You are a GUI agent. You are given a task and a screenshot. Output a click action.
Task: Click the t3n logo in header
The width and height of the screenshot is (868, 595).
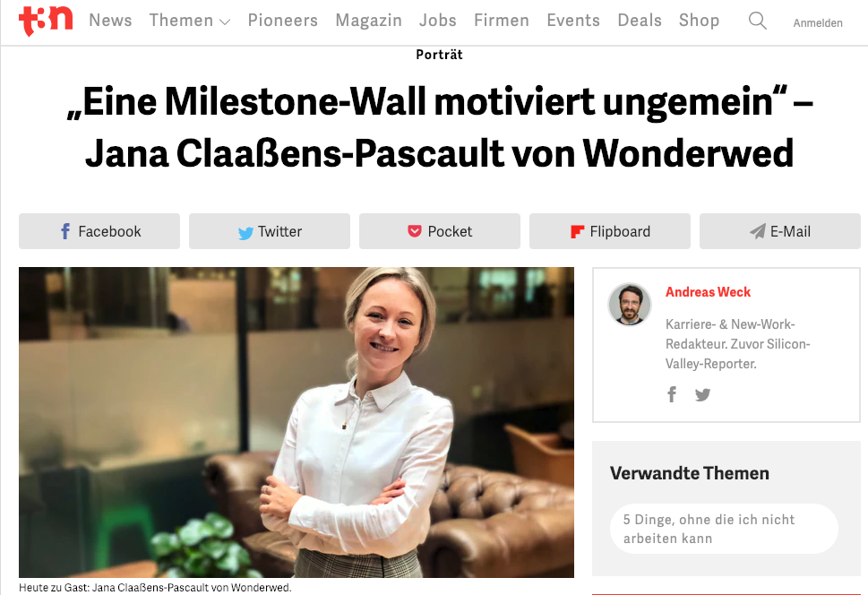[x=46, y=21]
